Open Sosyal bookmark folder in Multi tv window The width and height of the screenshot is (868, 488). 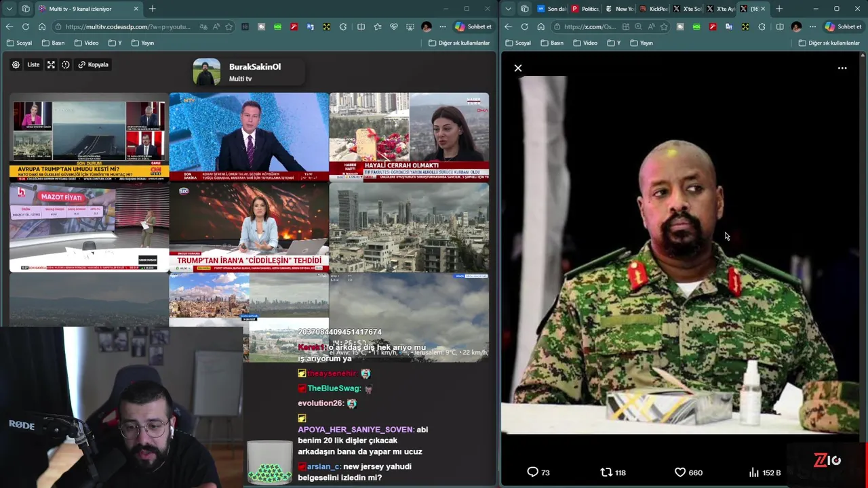pos(19,43)
